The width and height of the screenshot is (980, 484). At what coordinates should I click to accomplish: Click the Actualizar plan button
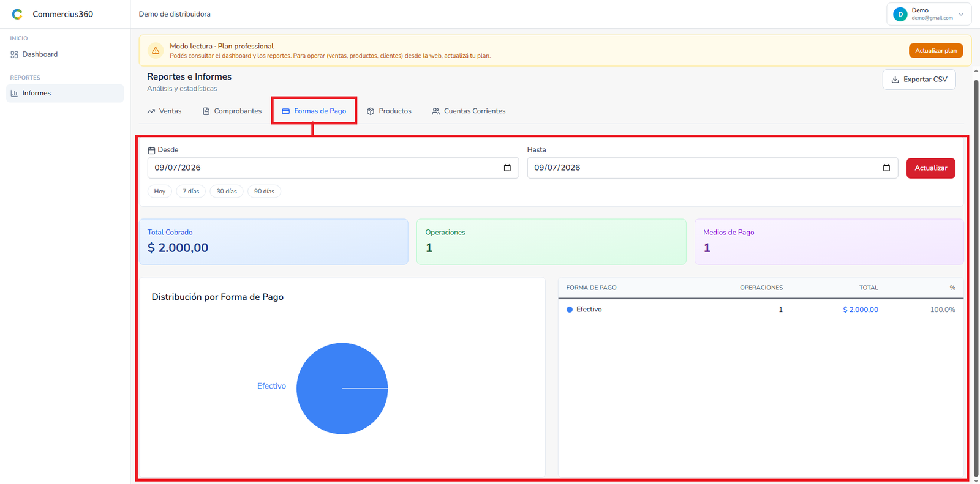(x=935, y=50)
